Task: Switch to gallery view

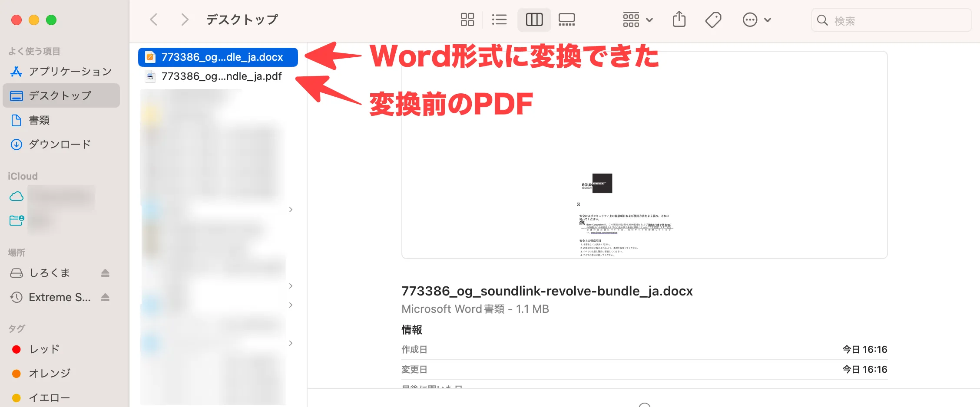Action: 567,20
